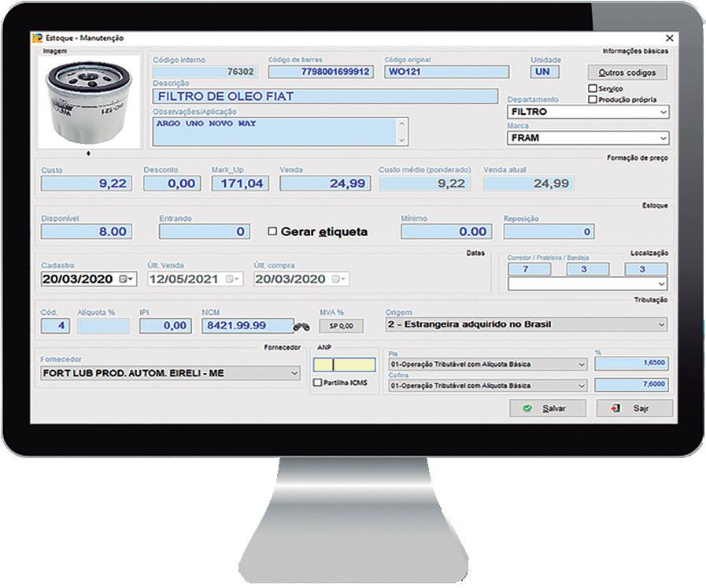Click the Mark_Up field 171,04
706x588 pixels.
click(x=240, y=183)
